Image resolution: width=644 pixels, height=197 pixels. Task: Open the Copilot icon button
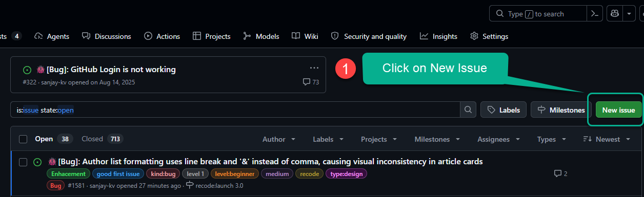tap(615, 14)
